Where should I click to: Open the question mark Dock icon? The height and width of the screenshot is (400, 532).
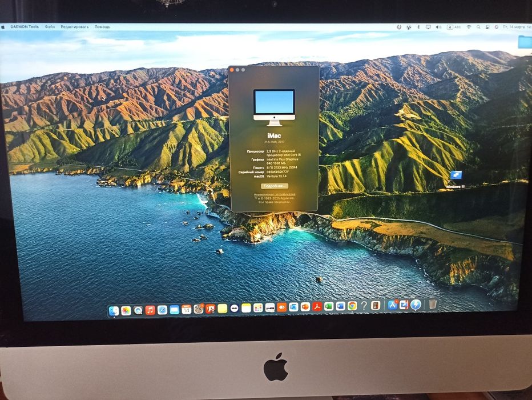tap(364, 306)
